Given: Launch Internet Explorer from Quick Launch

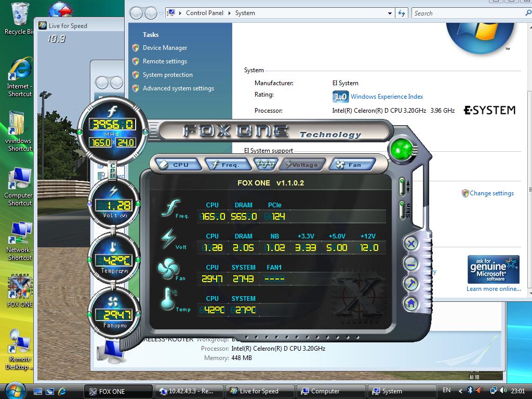Looking at the screenshot, I should tap(62, 391).
